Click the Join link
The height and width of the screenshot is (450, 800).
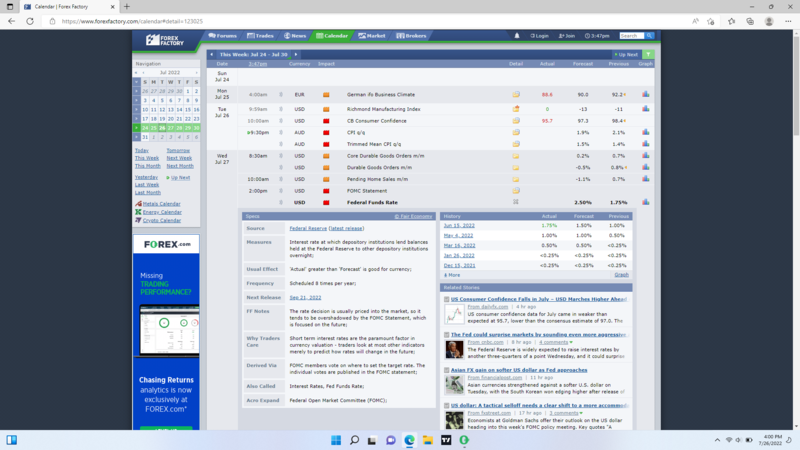pyautogui.click(x=567, y=36)
